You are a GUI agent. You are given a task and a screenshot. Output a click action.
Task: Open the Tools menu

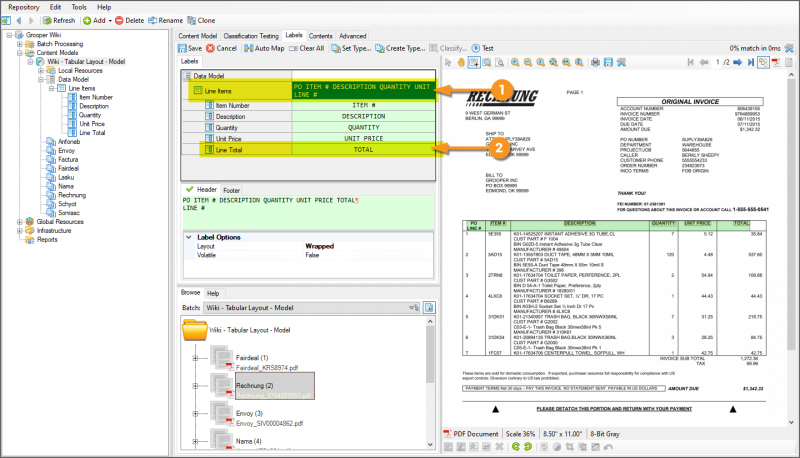click(x=78, y=6)
